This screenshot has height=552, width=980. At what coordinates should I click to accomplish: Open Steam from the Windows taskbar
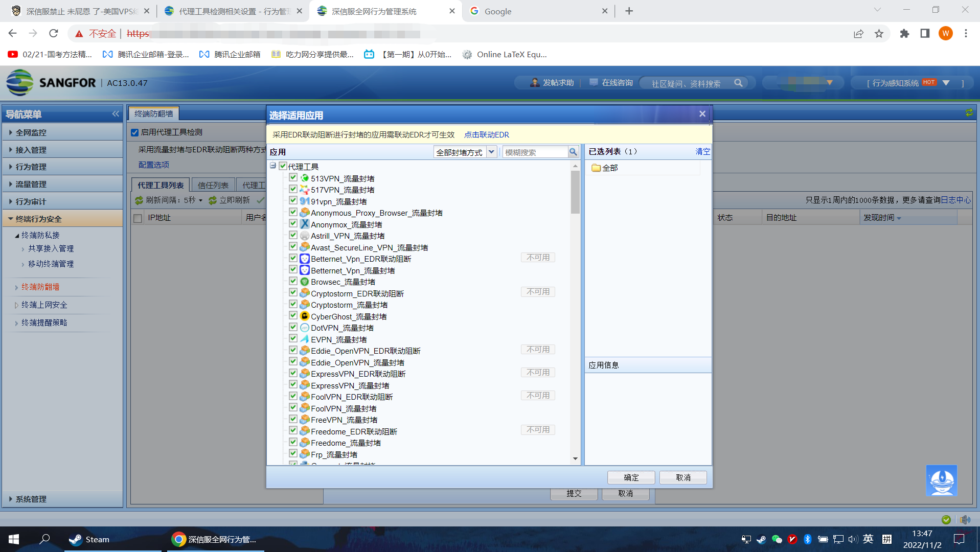tap(90, 539)
